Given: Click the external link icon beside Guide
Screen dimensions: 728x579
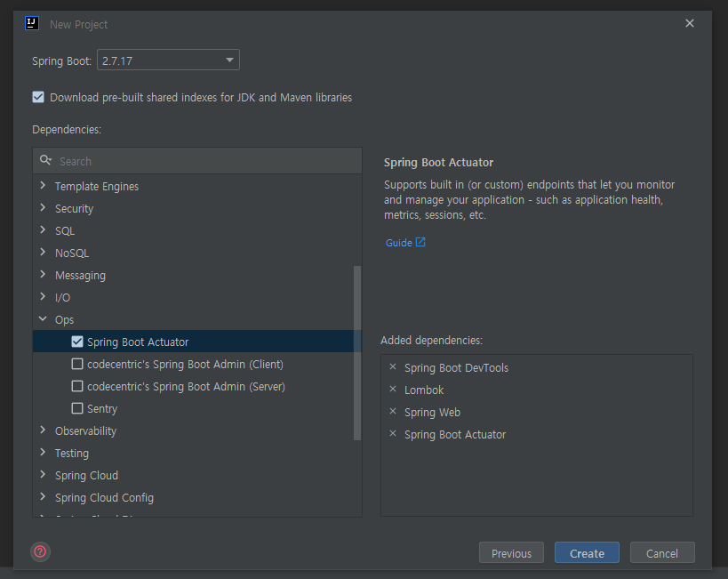Looking at the screenshot, I should click(x=420, y=242).
